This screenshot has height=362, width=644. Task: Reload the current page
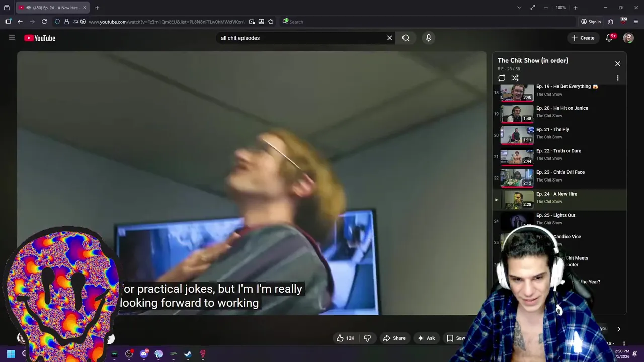pos(44,22)
